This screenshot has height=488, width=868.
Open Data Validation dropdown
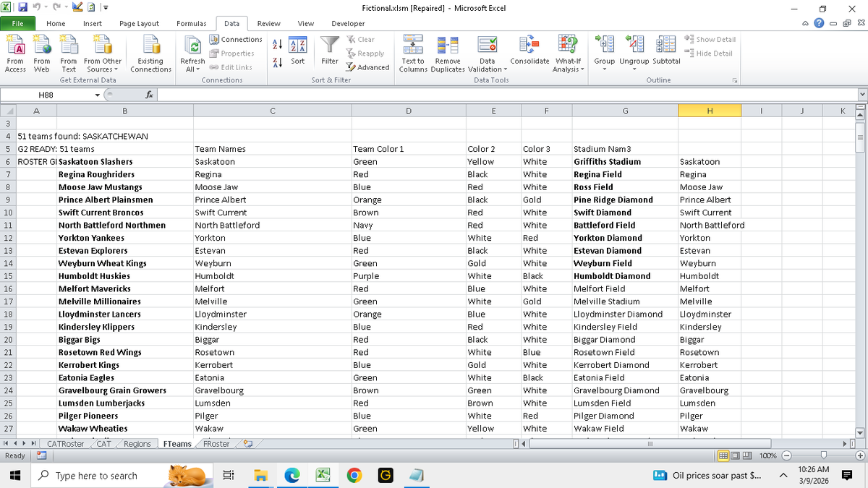pyautogui.click(x=488, y=66)
